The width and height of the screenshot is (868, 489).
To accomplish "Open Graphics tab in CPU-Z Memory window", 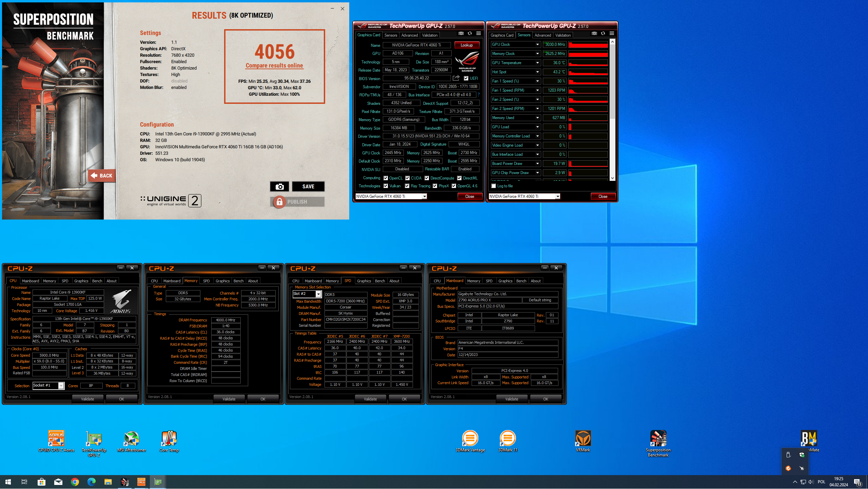I will [222, 281].
